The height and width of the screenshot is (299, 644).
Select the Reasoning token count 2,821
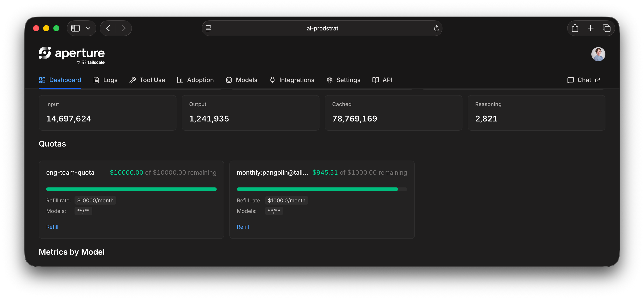pyautogui.click(x=486, y=119)
